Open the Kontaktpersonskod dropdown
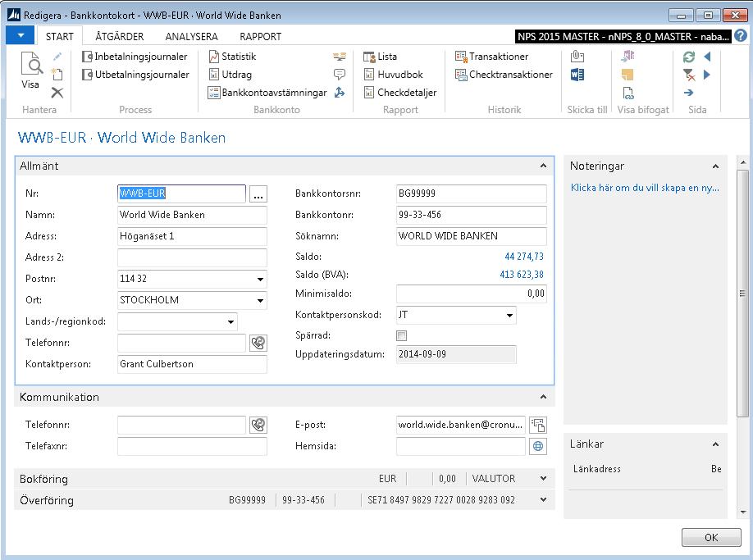Image resolution: width=753 pixels, height=560 pixels. pos(509,316)
